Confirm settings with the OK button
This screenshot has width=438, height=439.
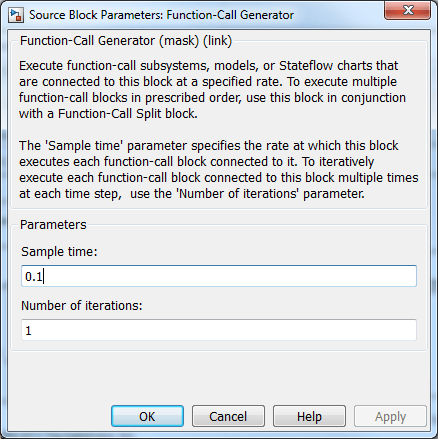147,416
